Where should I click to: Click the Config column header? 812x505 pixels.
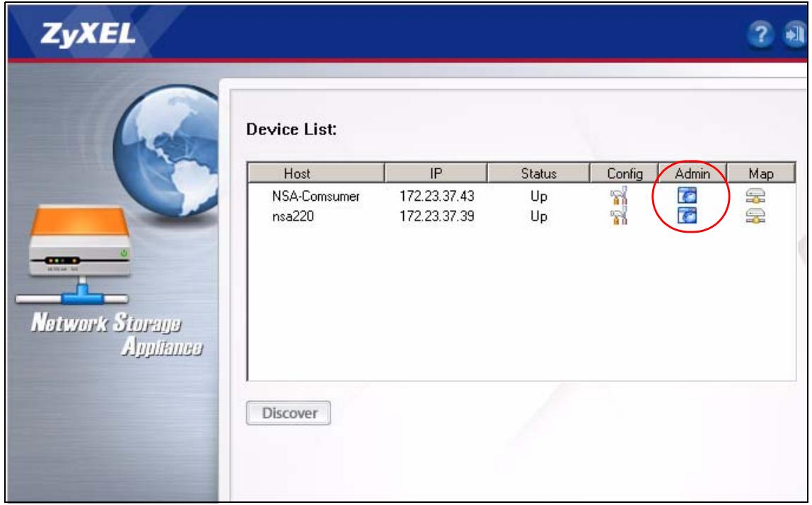[625, 173]
